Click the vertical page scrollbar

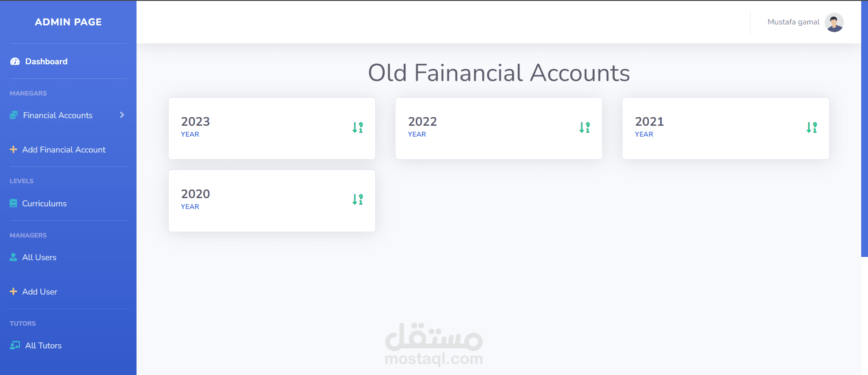tap(864, 136)
